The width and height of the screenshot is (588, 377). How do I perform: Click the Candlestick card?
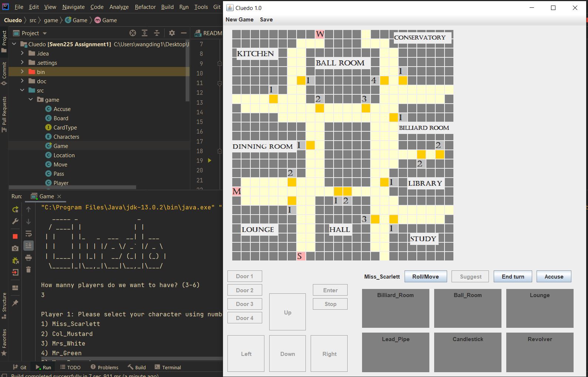point(468,352)
